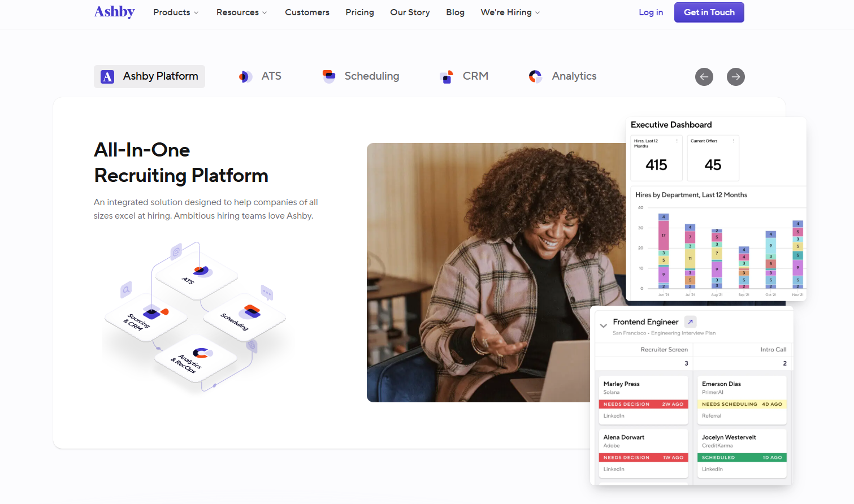Viewport: 854px width, 504px height.
Task: Click the @ mention icon in diagram
Action: 176,251
